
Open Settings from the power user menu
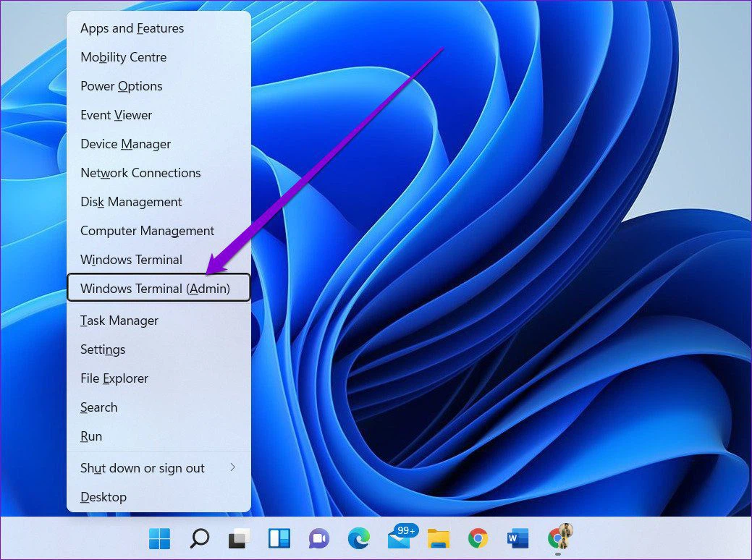point(103,349)
